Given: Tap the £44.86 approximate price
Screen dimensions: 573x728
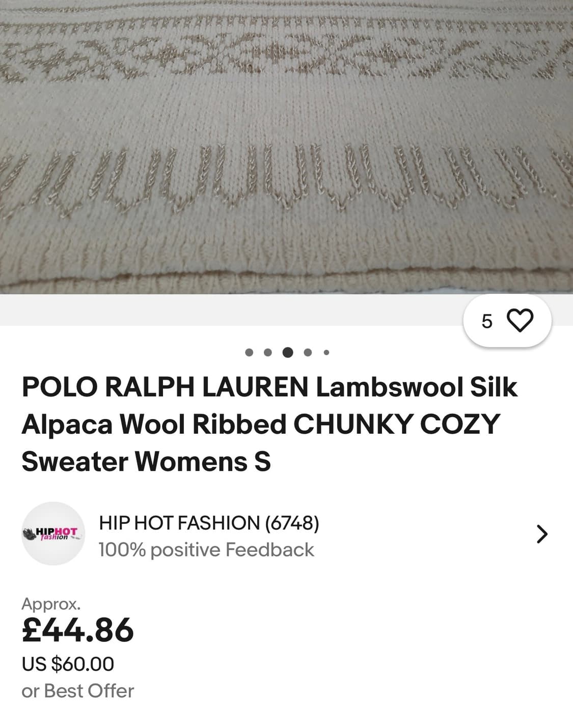Looking at the screenshot, I should (77, 630).
